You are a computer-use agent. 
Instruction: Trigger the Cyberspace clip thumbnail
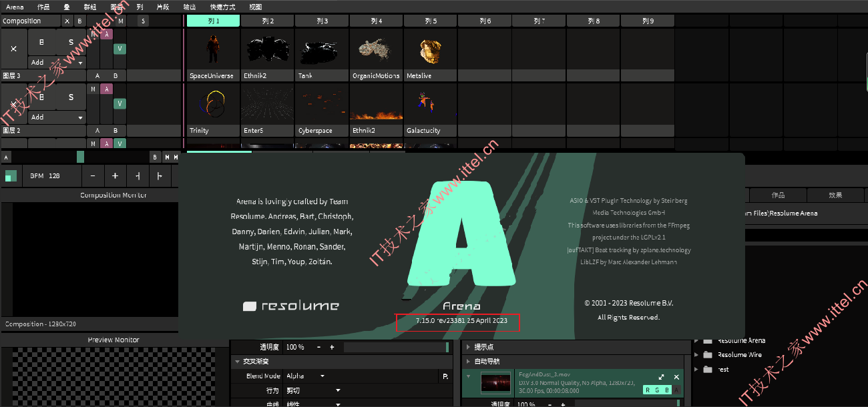pos(322,105)
